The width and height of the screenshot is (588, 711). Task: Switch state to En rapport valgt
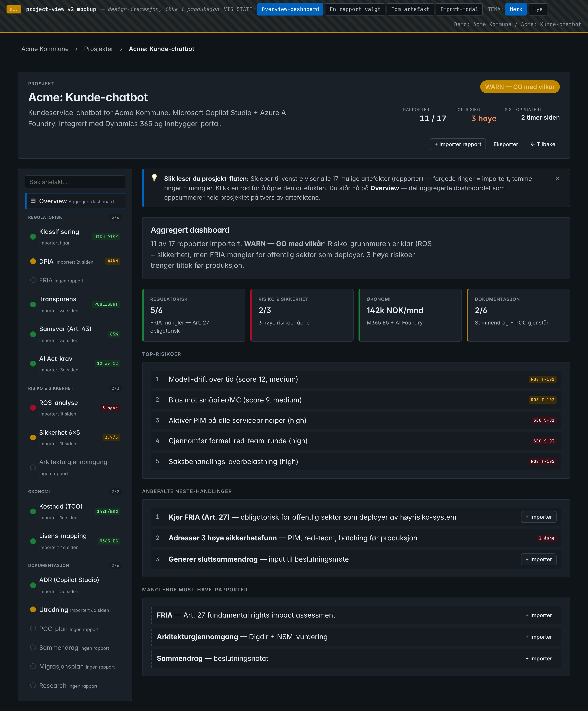click(355, 9)
